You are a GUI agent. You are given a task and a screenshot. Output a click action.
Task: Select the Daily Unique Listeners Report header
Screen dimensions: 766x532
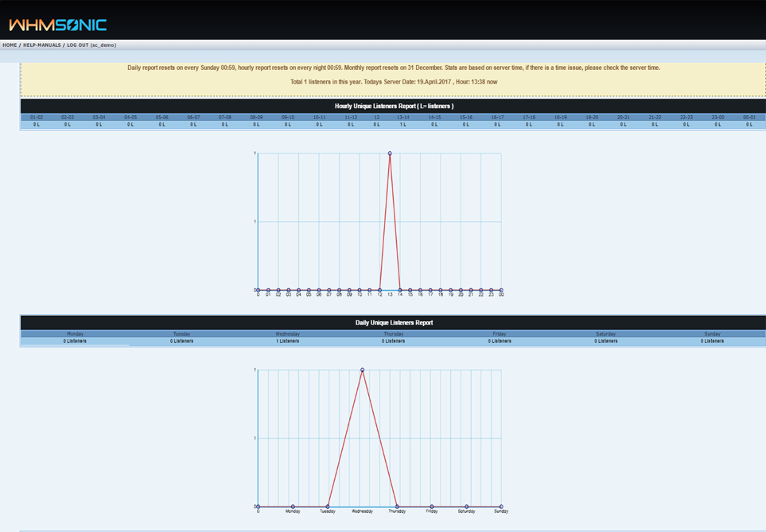pos(394,322)
